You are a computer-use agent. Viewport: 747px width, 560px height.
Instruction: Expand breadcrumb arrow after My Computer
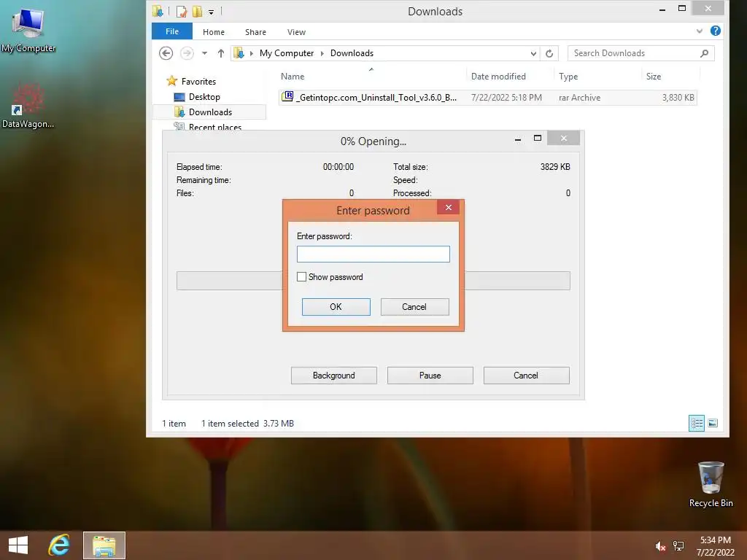[322, 53]
